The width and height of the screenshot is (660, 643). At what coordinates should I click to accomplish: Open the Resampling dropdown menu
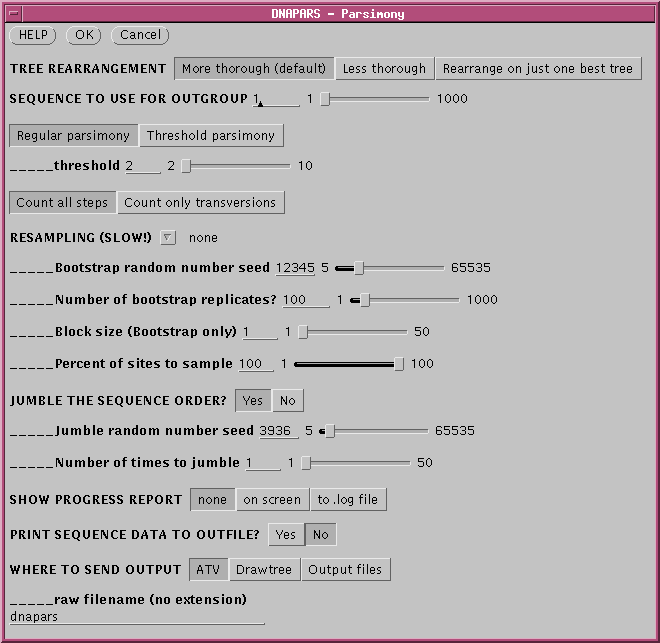click(168, 238)
